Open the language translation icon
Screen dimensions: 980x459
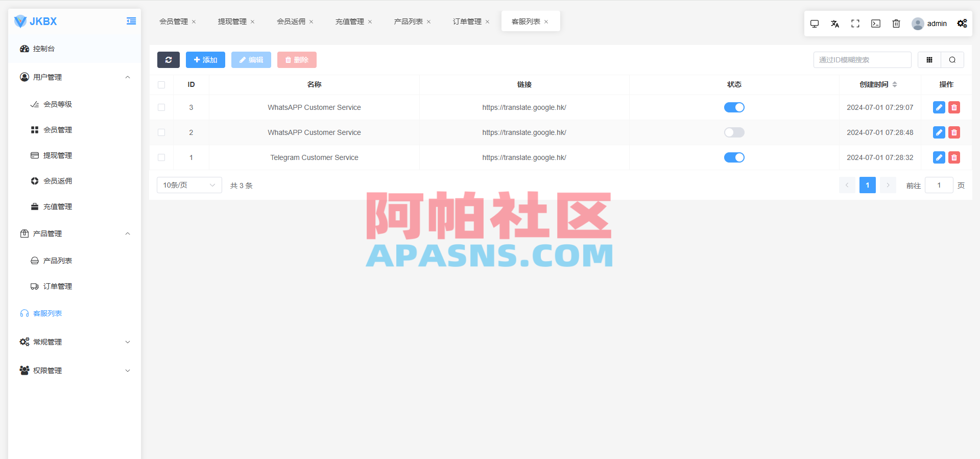(835, 24)
